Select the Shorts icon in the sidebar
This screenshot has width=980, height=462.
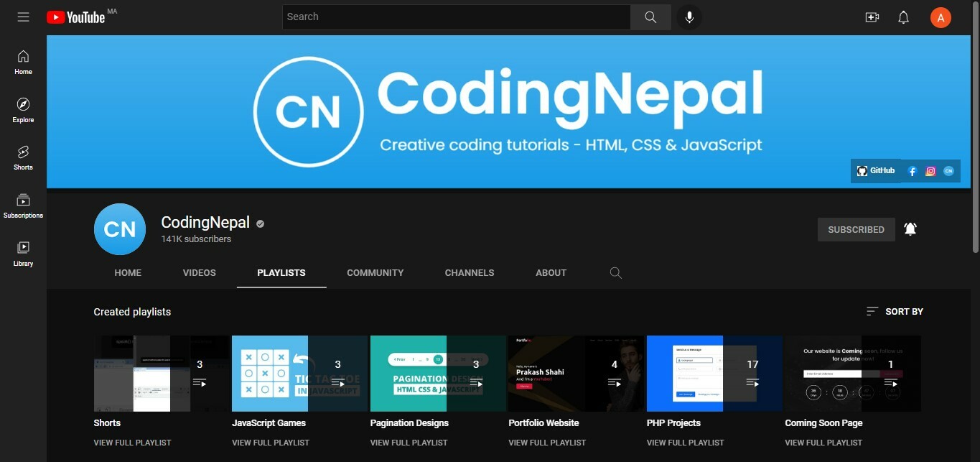(22, 153)
